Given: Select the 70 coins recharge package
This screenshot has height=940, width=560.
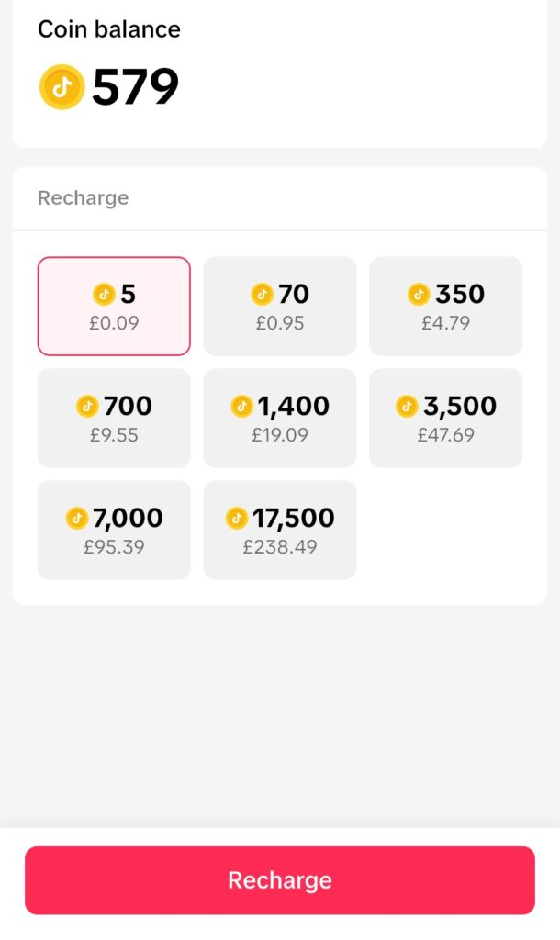Looking at the screenshot, I should pos(279,306).
